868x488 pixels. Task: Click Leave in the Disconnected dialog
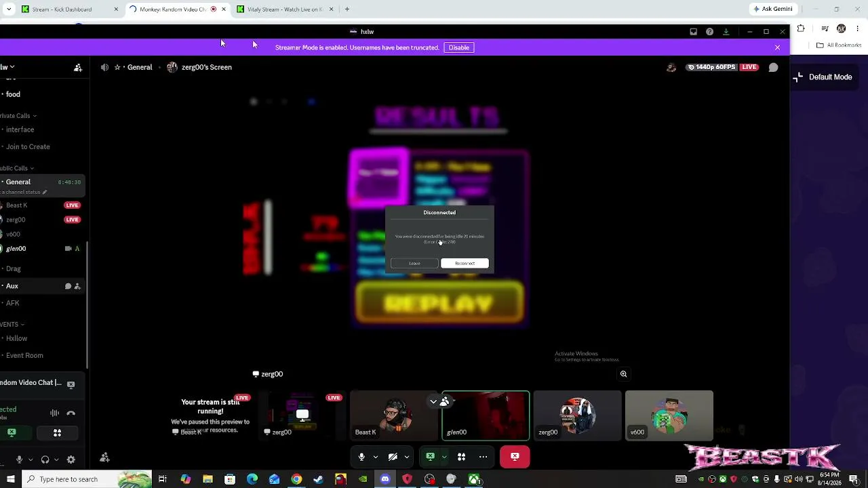click(x=414, y=263)
